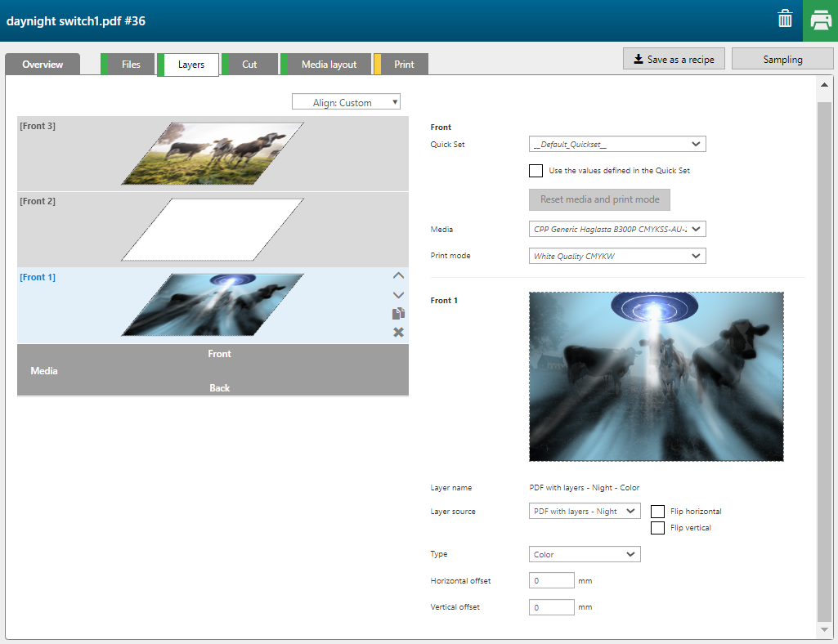
Task: Delete the Front 1 layer with X icon
Action: click(398, 332)
